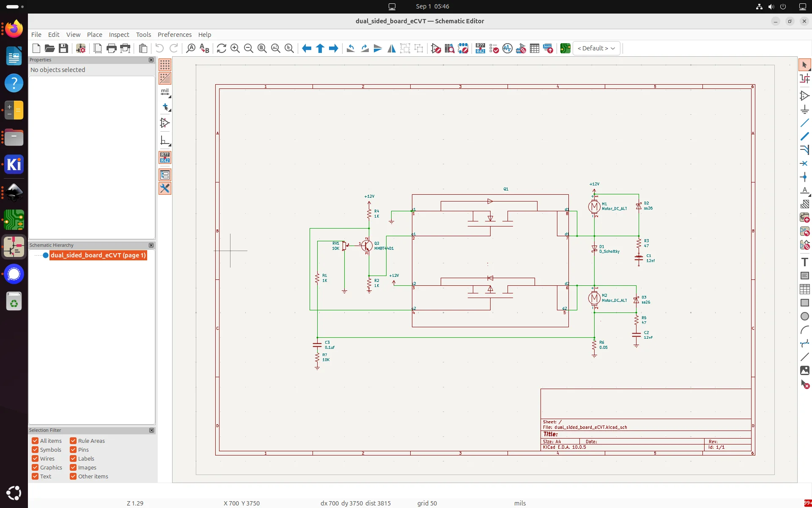Open the Symbol Library Browser icon
This screenshot has width=812, height=508.
point(450,48)
